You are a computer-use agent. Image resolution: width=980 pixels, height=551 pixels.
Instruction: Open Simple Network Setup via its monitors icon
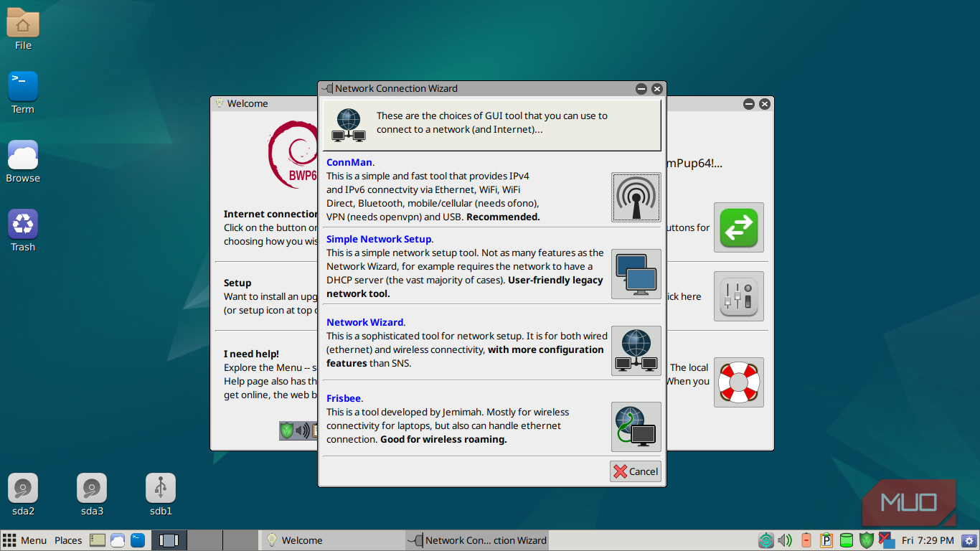pyautogui.click(x=636, y=273)
